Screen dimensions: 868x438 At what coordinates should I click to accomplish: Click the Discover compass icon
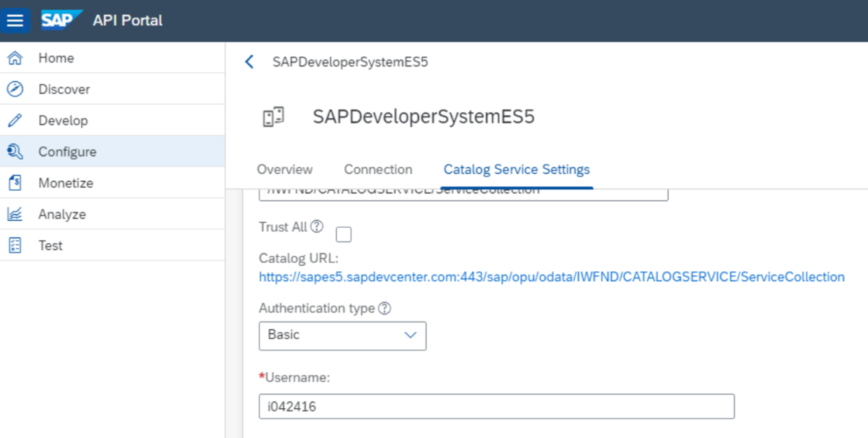pyautogui.click(x=15, y=89)
